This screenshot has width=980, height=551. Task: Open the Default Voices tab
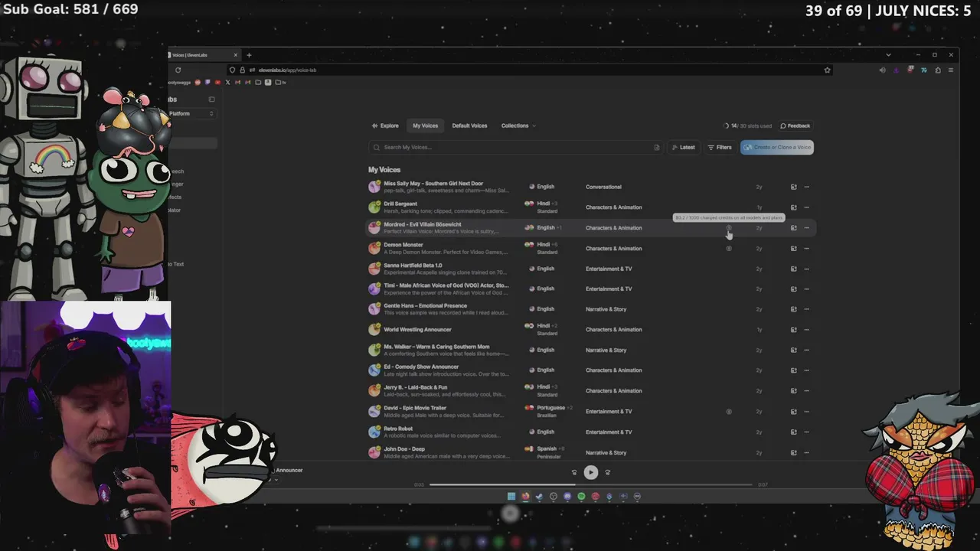[469, 126]
